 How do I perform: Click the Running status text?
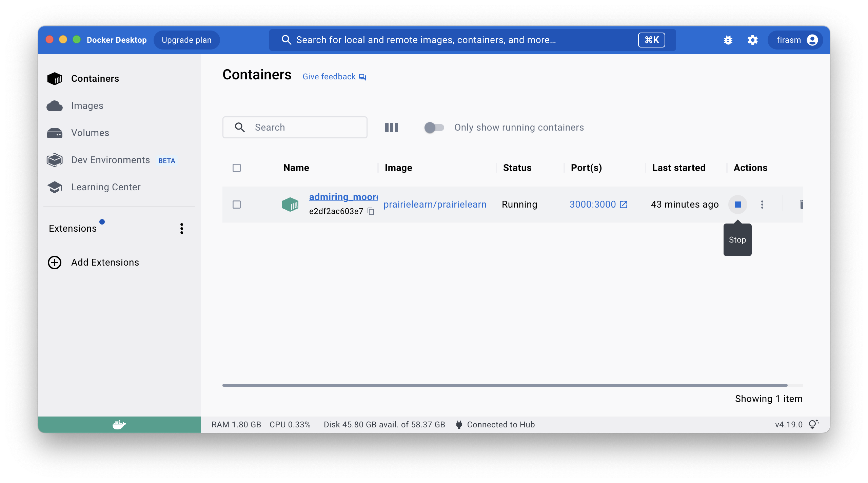click(519, 205)
